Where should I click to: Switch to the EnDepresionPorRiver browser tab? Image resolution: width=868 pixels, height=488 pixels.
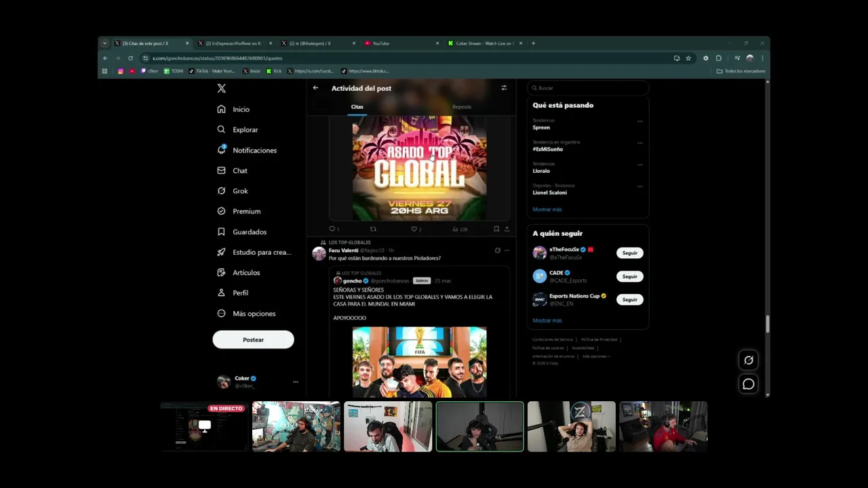235,43
